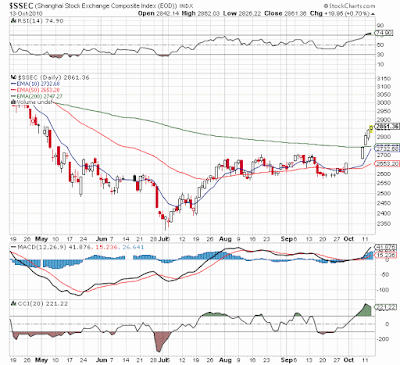
Task: Open the StockCharts.com link in the header
Action: click(x=352, y=6)
